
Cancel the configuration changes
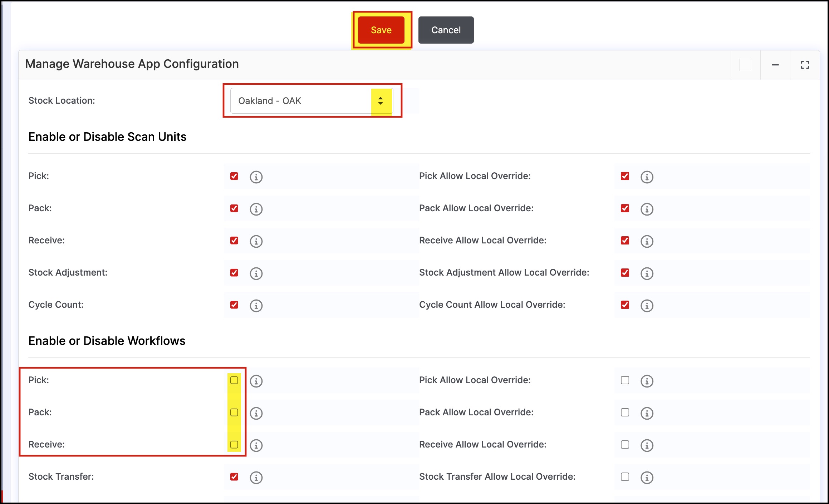446,30
